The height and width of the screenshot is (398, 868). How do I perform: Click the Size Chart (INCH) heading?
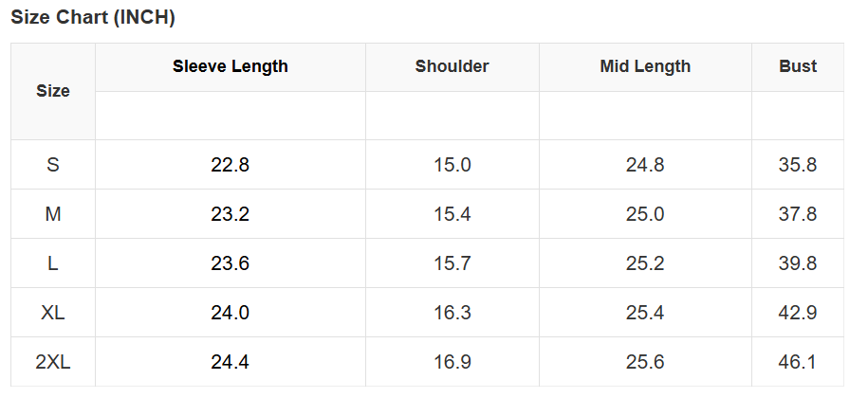coord(93,17)
